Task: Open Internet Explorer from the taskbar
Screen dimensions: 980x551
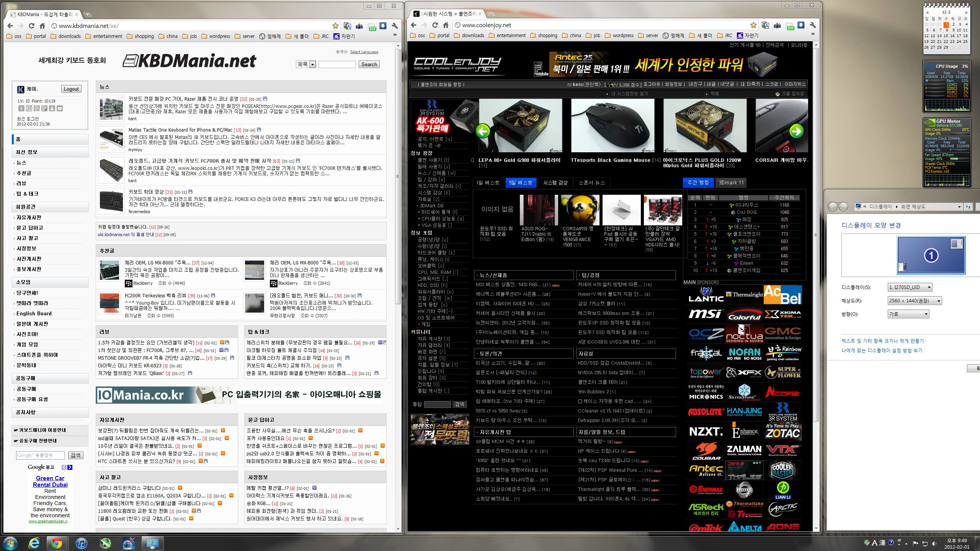Action: point(34,543)
